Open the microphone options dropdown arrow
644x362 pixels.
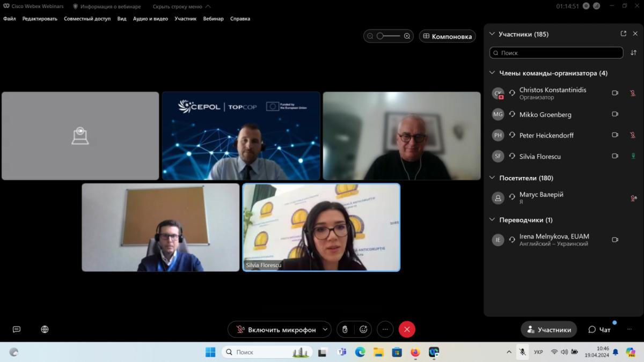[x=325, y=330]
